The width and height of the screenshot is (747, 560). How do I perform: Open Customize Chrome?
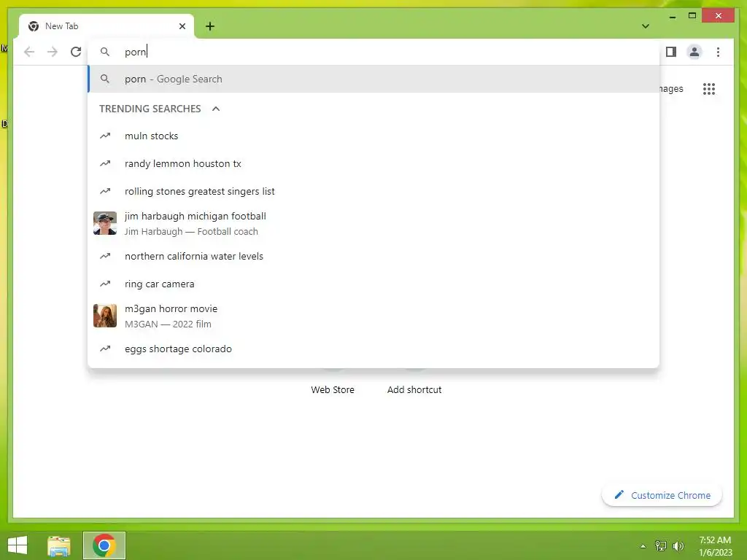point(662,495)
